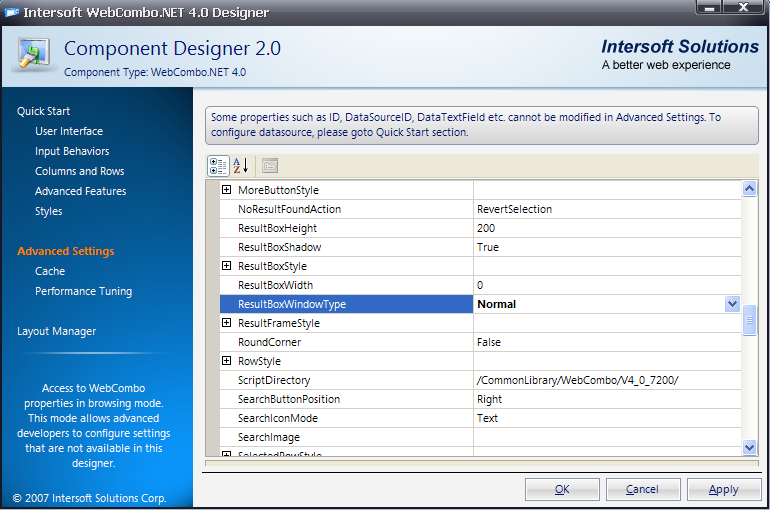
Task: Click the Property Pages toolbar icon
Action: [270, 166]
